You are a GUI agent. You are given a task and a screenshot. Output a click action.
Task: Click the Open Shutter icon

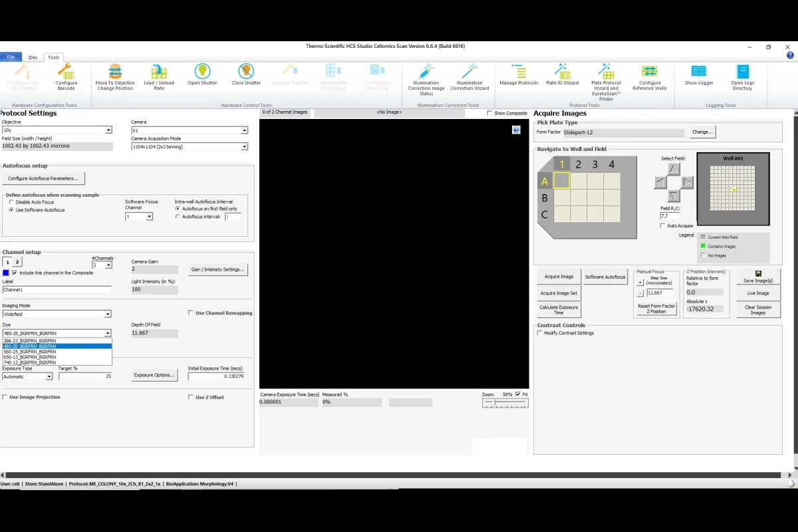202,72
